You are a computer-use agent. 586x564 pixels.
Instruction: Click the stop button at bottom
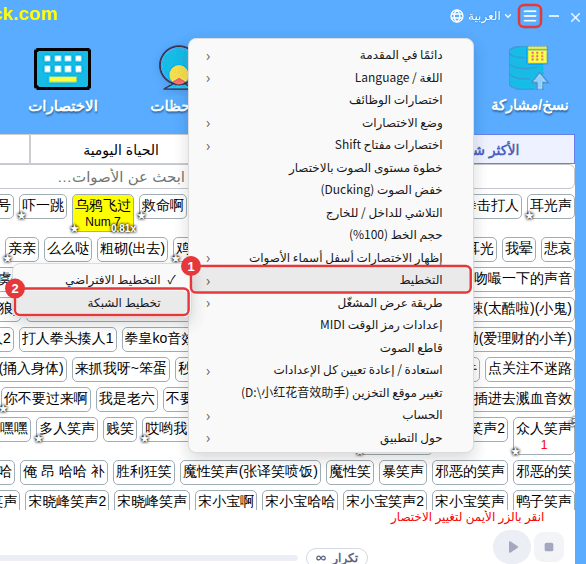pyautogui.click(x=549, y=547)
